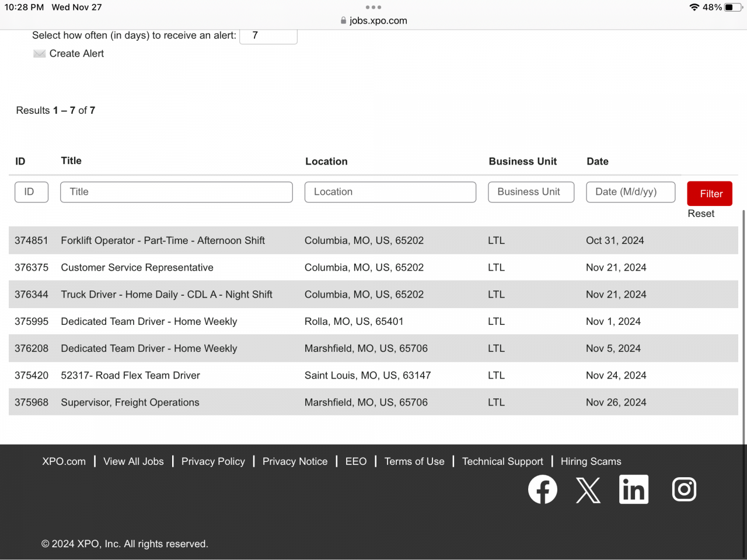
Task: Sort the table by Date column
Action: [597, 162]
